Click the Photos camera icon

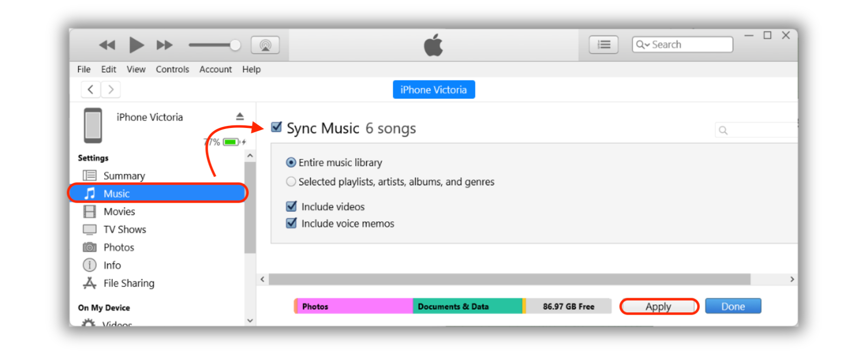(90, 247)
